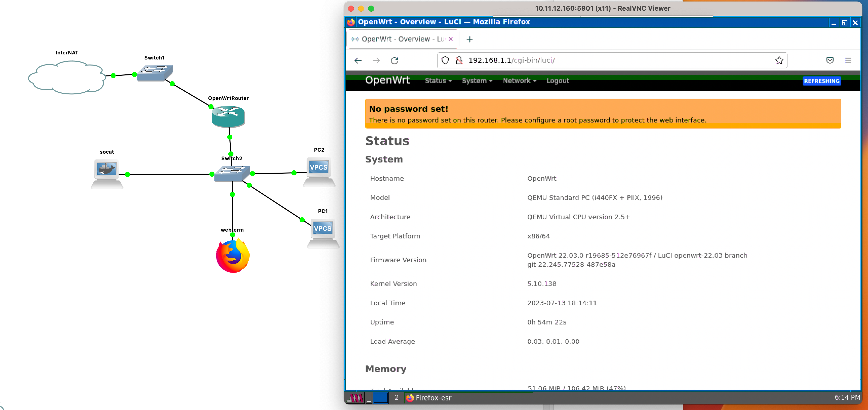Click the OpenWrt brand link
The width and height of the screenshot is (868, 410).
coord(388,80)
